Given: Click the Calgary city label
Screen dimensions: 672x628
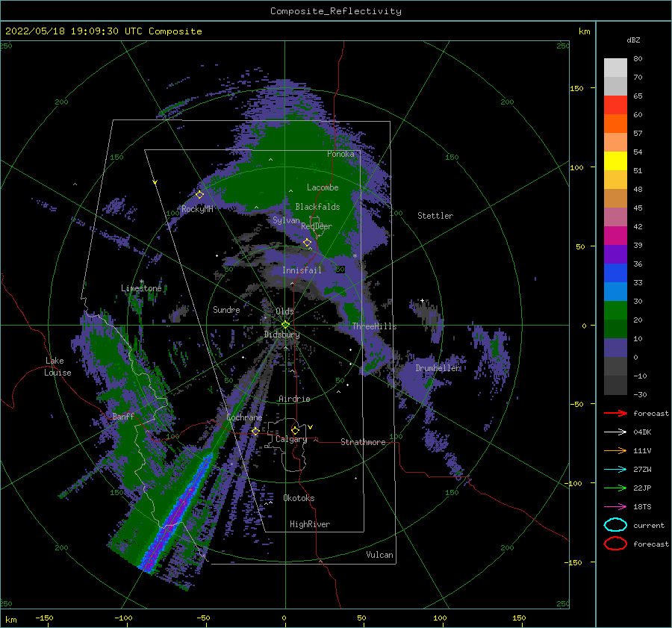Looking at the screenshot, I should (291, 439).
